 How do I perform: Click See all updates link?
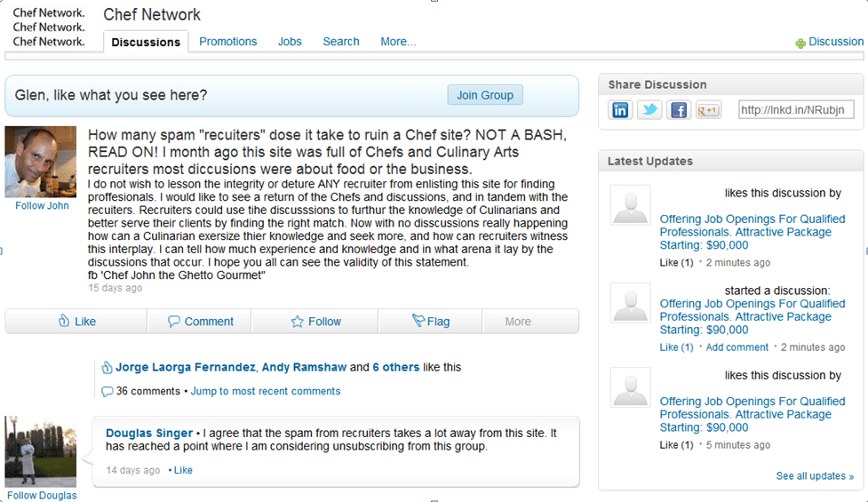(815, 476)
